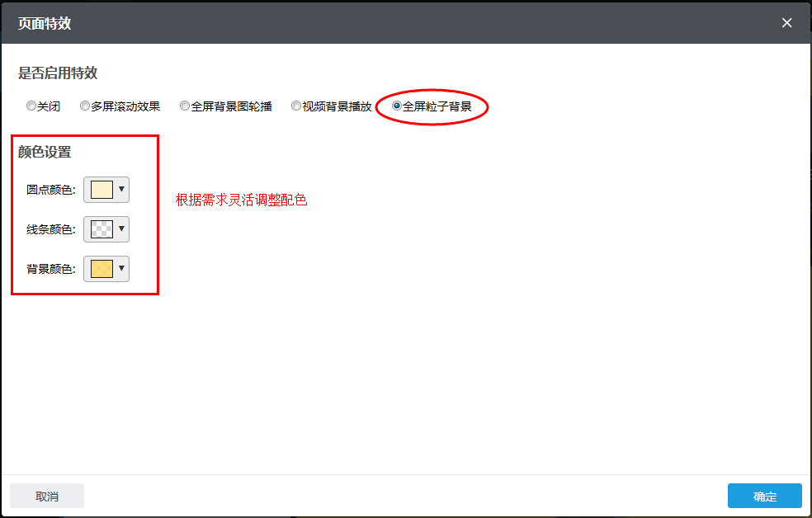Screen dimensions: 812x518
Task: Click the 圆点颜色 field label
Action: [x=52, y=190]
